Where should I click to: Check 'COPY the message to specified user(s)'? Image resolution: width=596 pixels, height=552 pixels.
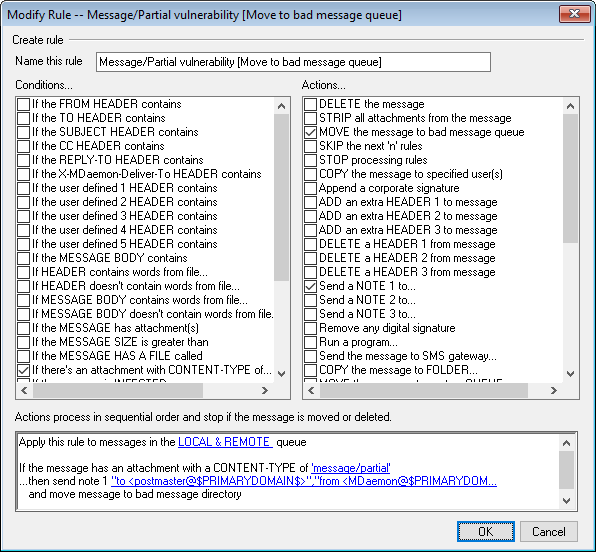tap(311, 174)
